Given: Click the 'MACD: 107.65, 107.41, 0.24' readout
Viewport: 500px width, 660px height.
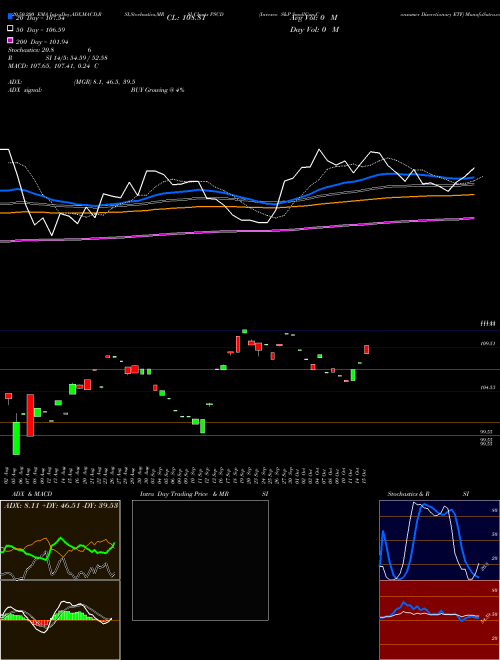Looking at the screenshot, I should (x=53, y=66).
